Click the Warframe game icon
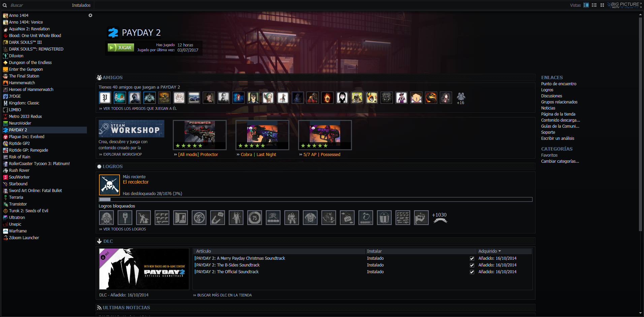The image size is (644, 317). [5, 231]
